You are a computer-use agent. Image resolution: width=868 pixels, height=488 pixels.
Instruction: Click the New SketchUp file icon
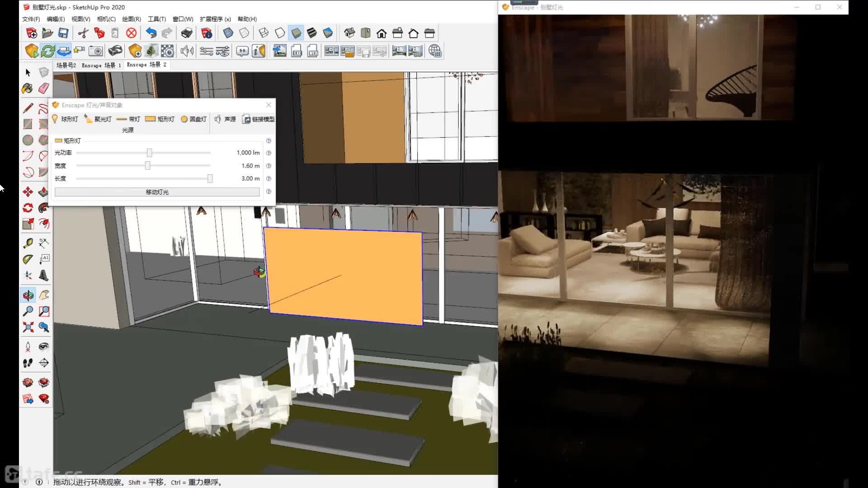[32, 33]
